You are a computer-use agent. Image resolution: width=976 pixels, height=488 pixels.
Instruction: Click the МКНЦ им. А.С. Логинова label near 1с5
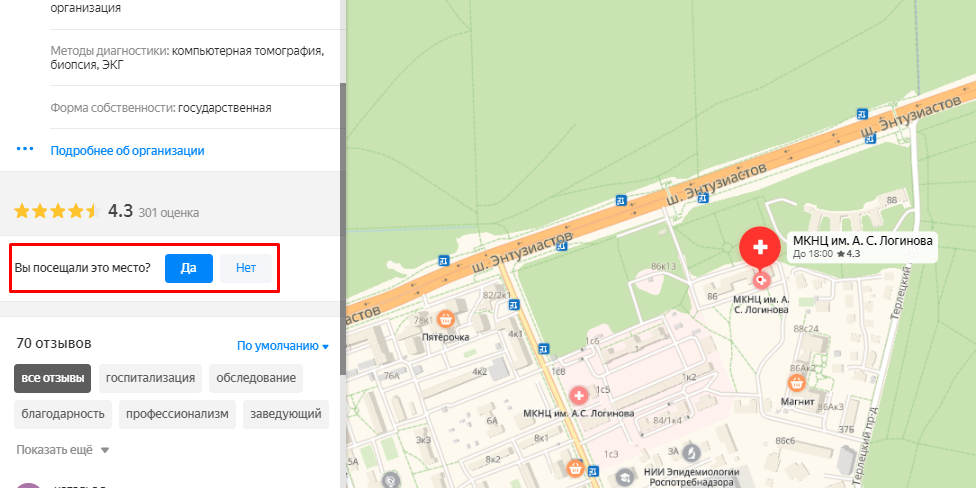[579, 413]
